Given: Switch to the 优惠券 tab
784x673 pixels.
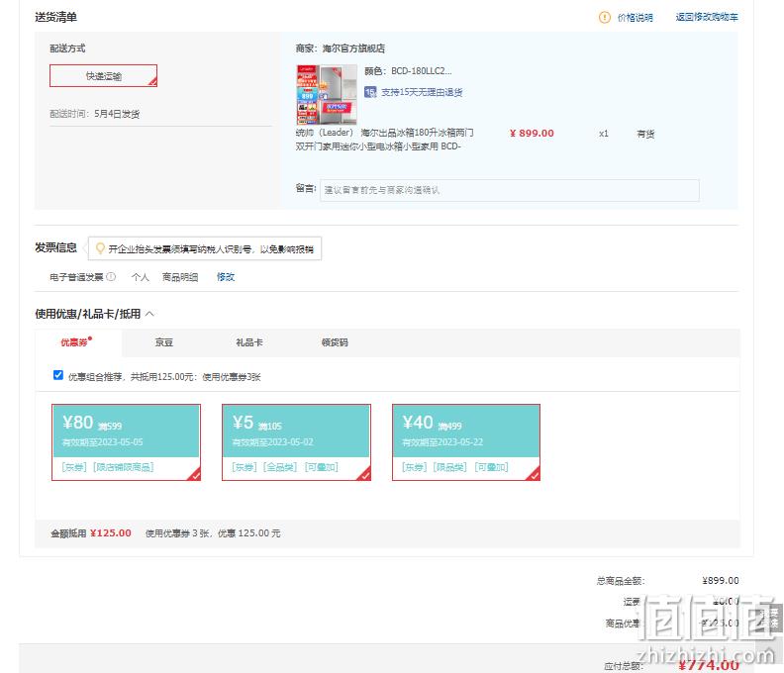Looking at the screenshot, I should click(x=76, y=342).
